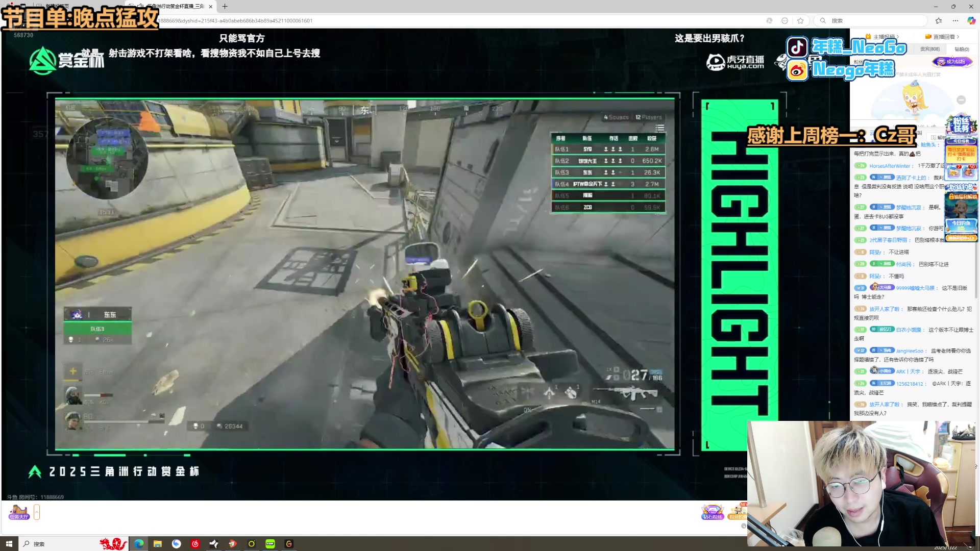Click chat username 付尚民
Viewport: 980px width, 551px height.
pyautogui.click(x=903, y=264)
